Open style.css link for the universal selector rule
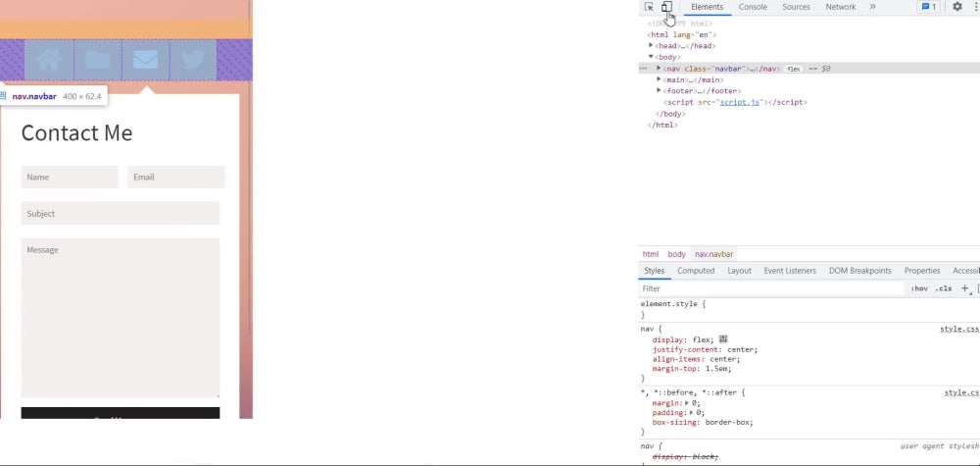Screen dimensions: 980x466 tap(962, 392)
